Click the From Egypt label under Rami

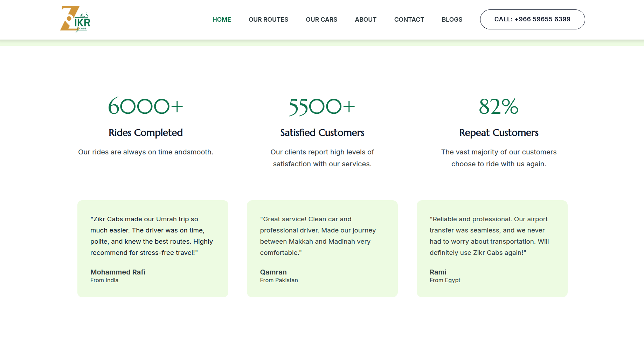coord(445,280)
